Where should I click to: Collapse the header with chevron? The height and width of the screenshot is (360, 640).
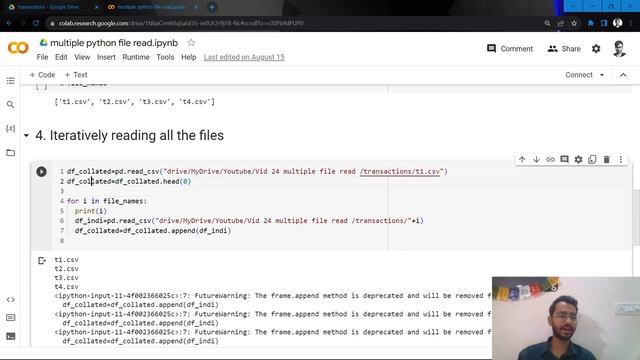[x=623, y=75]
